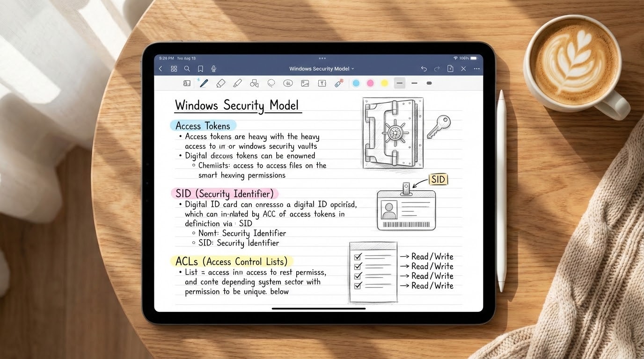Tap the battery indicator
Image resolution: width=644 pixels, height=359 pixels.
click(x=474, y=58)
